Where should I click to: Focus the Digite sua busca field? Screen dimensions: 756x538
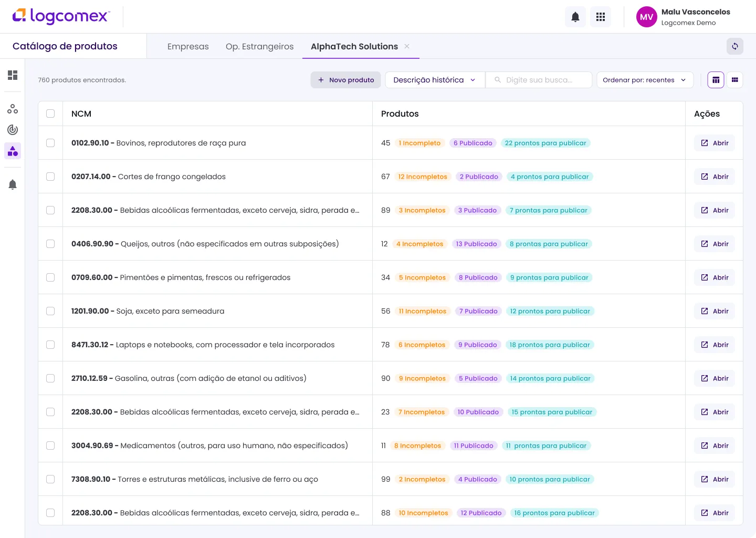pyautogui.click(x=539, y=80)
